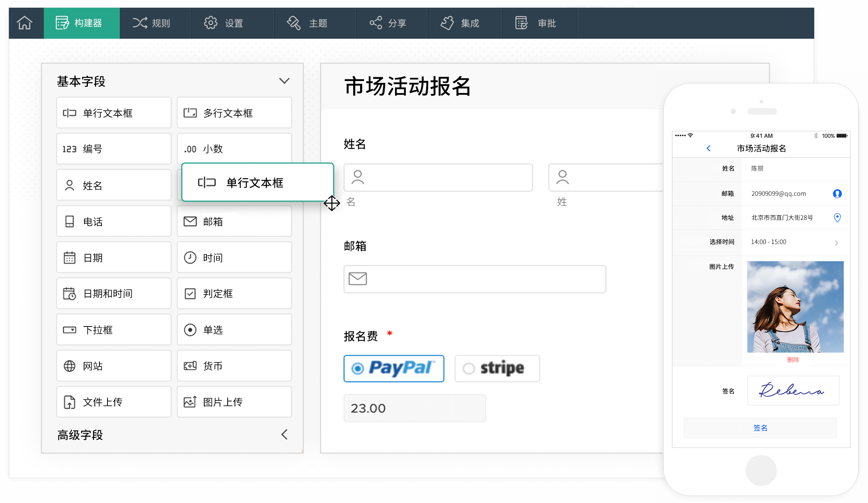Screen dimensions: 868x503
Task: Click the 分享 (Share) icon
Action: pyautogui.click(x=376, y=23)
